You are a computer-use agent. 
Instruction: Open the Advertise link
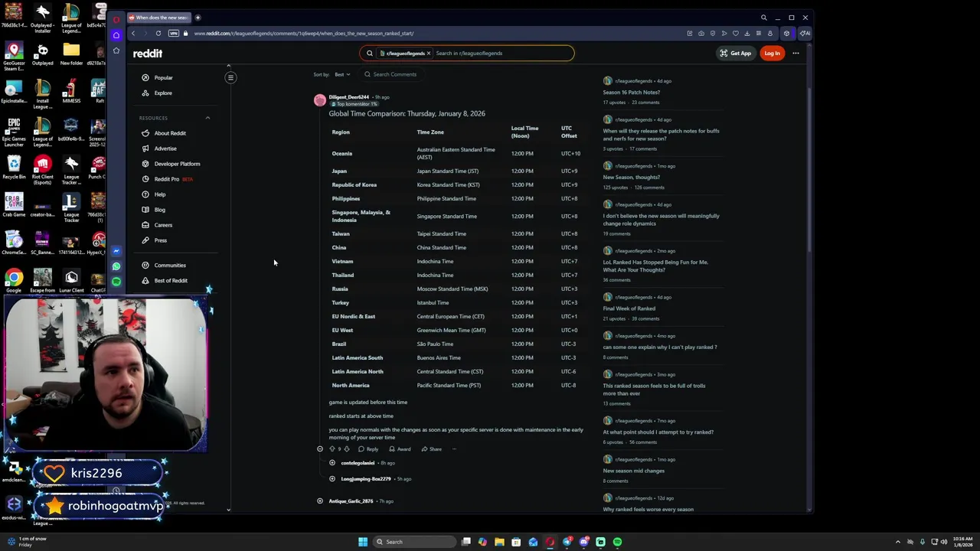[159, 148]
